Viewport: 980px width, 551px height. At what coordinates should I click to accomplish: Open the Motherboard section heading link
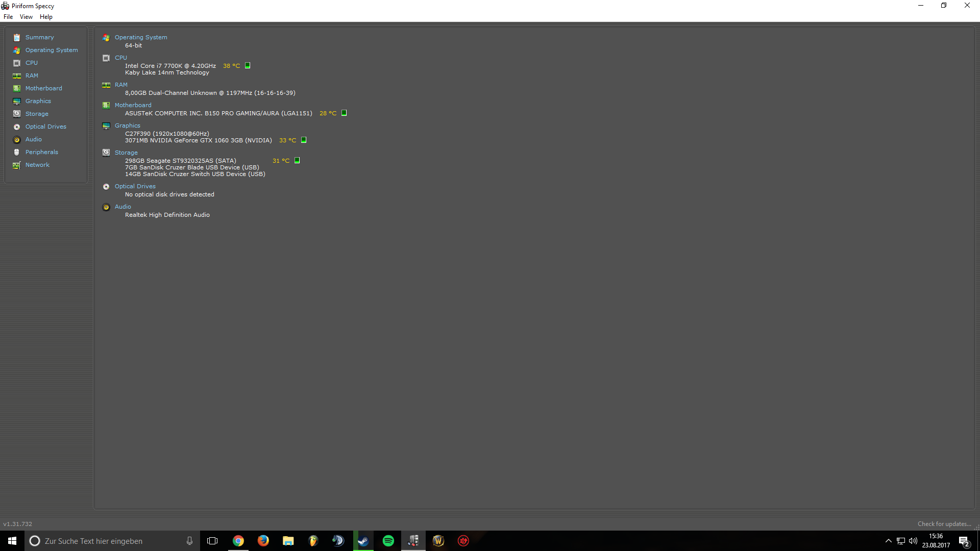[133, 105]
